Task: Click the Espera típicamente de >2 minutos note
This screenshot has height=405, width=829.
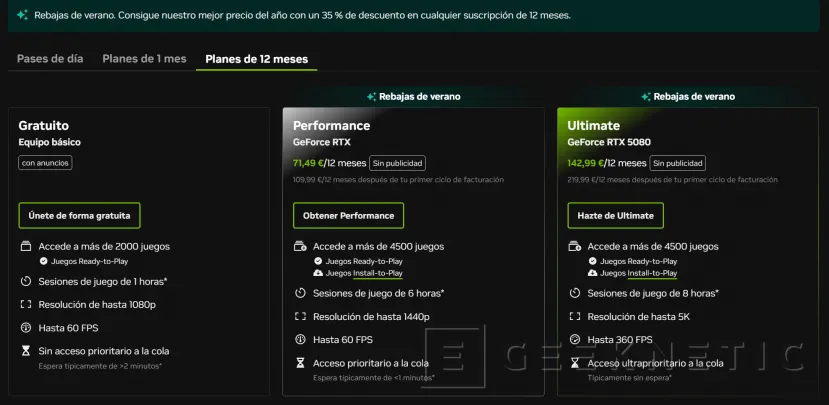Action: click(x=100, y=366)
